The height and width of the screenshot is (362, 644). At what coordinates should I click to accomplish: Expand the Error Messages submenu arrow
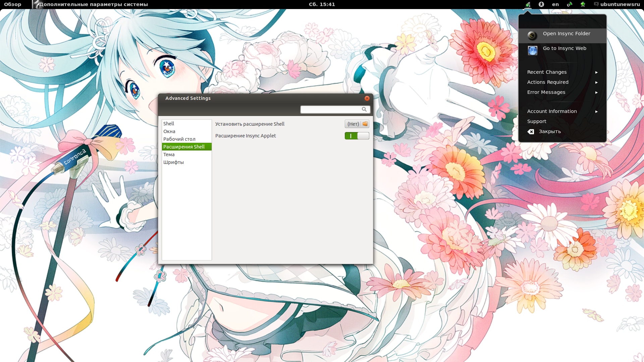pyautogui.click(x=596, y=93)
